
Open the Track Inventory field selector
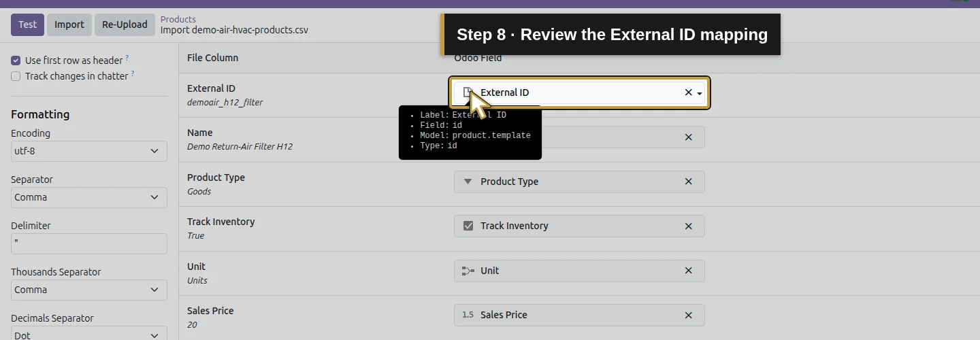[580, 226]
